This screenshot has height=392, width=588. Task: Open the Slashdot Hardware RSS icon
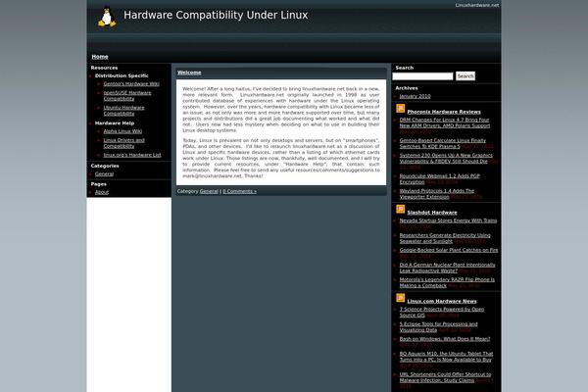pos(400,210)
